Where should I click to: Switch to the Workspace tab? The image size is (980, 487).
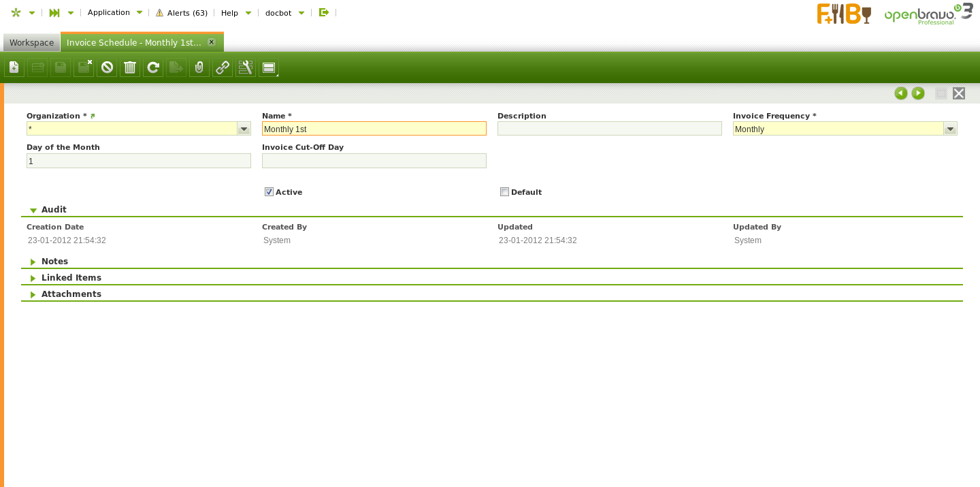point(31,42)
